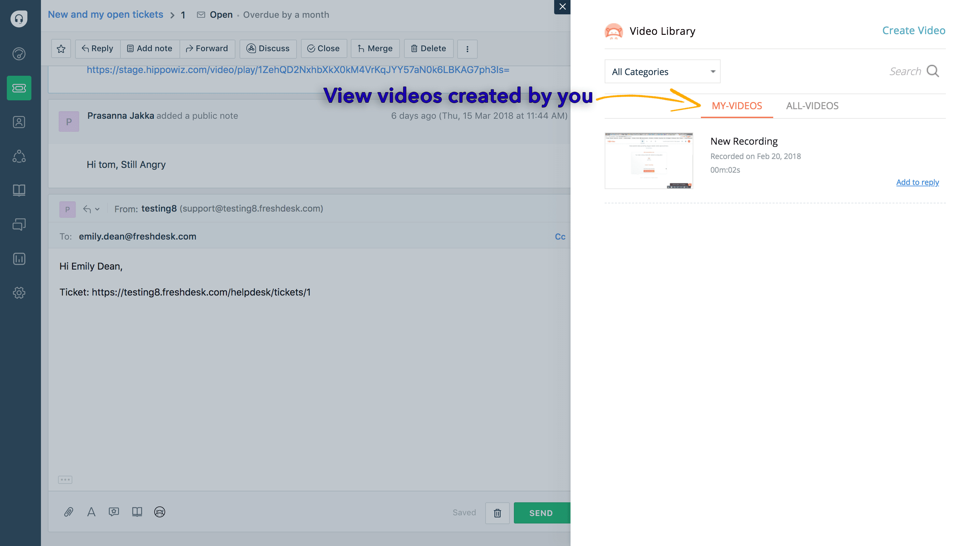Click the Merge tickets icon
The height and width of the screenshot is (546, 980).
[x=374, y=48]
